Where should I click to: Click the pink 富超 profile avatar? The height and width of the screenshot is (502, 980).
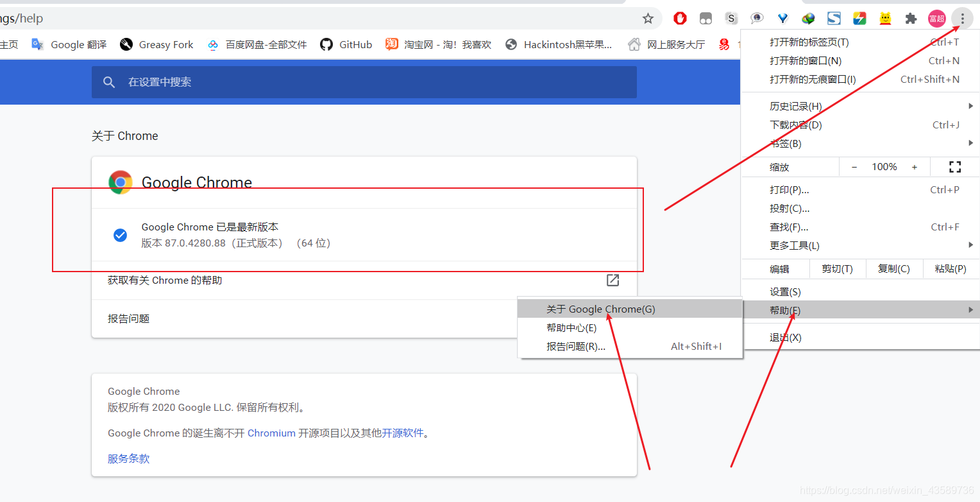tap(936, 19)
